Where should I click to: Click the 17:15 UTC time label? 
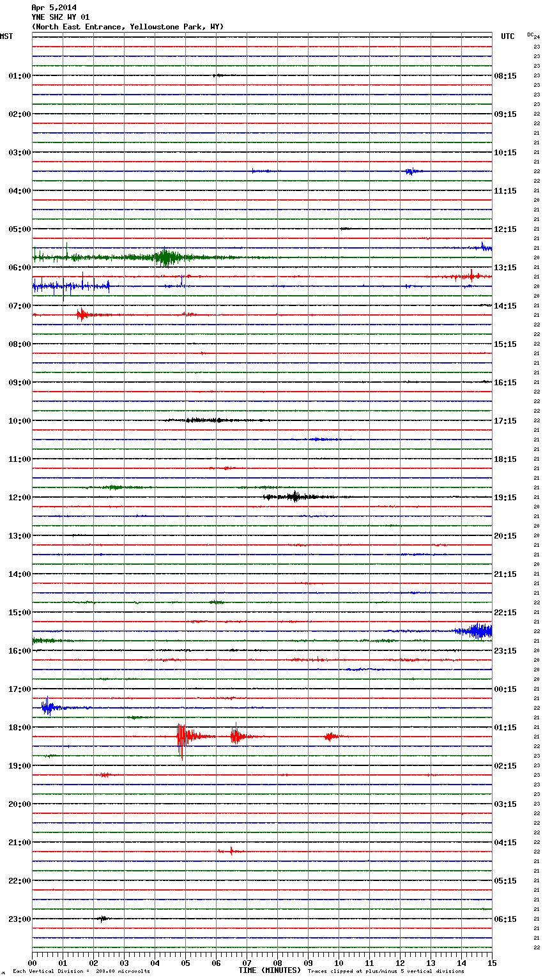click(505, 421)
